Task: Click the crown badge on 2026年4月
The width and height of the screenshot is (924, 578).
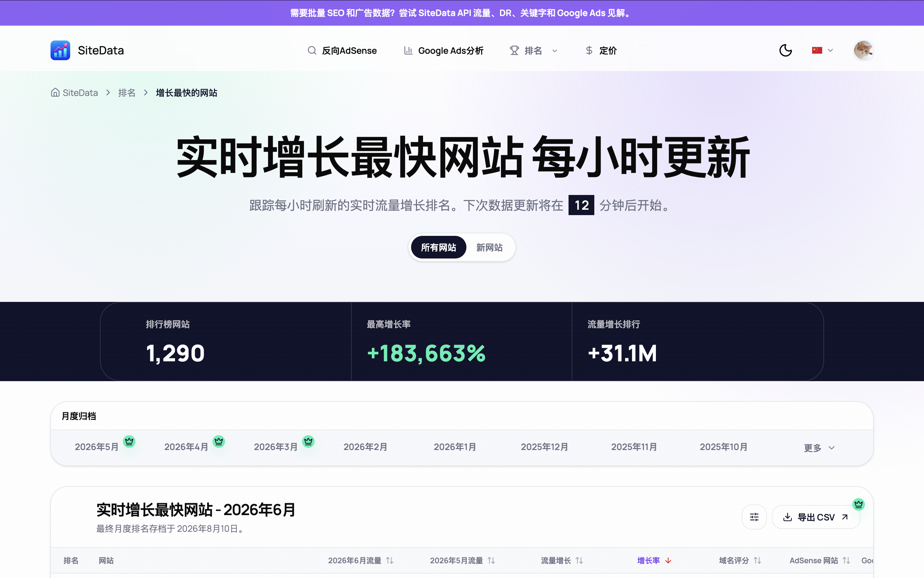Action: coord(219,442)
